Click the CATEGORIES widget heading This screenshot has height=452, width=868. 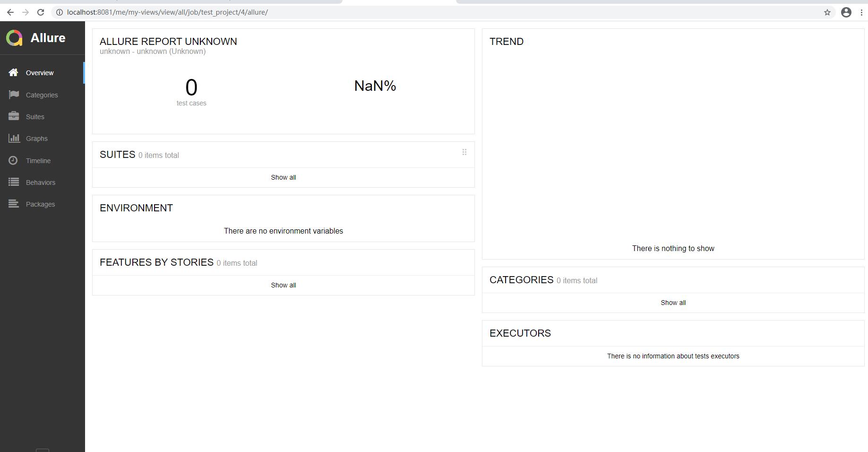tap(522, 280)
